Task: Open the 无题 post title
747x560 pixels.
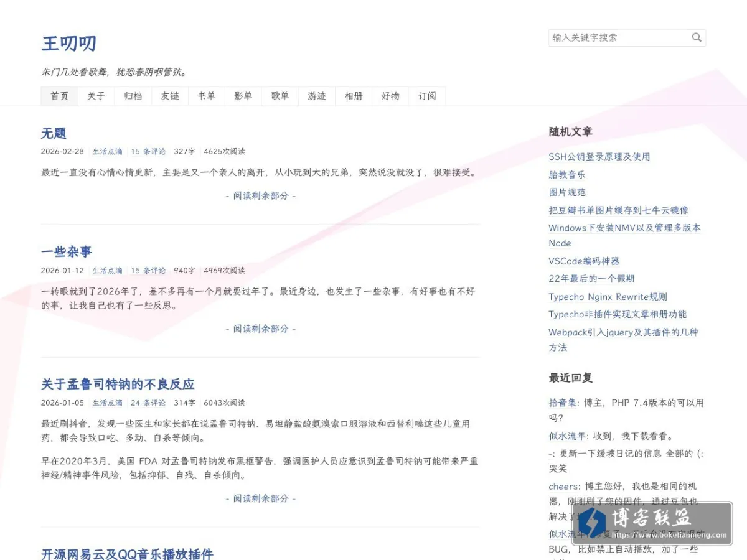Action: (x=54, y=133)
